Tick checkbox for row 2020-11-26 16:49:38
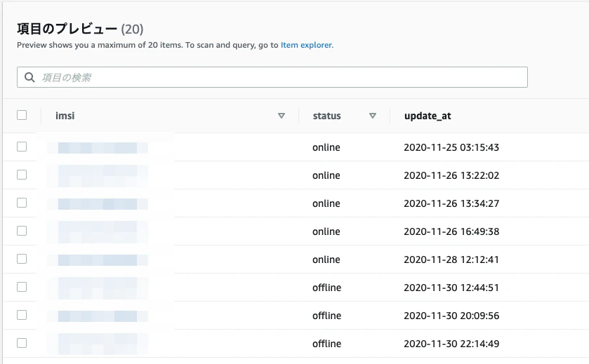The height and width of the screenshot is (364, 589). click(x=22, y=231)
